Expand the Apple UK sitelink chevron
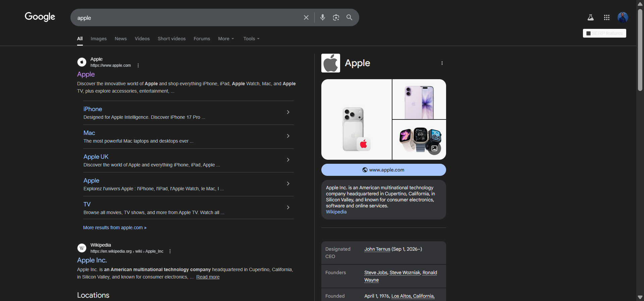 (x=288, y=160)
